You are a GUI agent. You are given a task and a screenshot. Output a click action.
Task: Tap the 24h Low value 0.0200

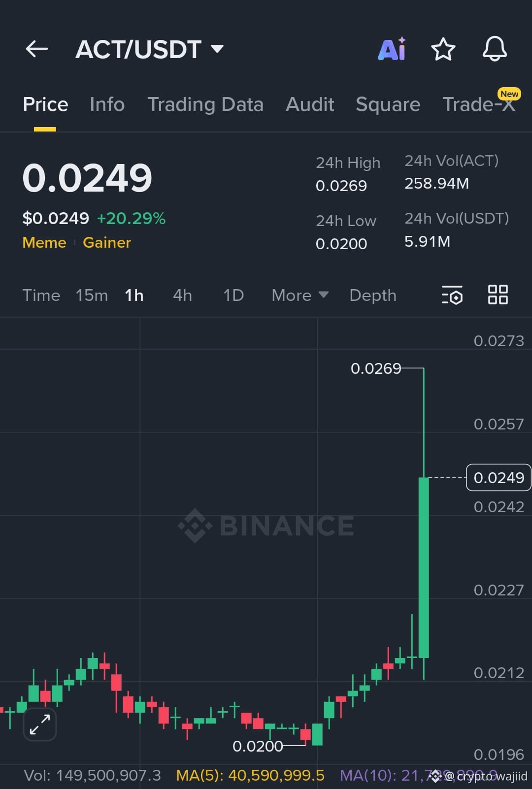point(341,244)
